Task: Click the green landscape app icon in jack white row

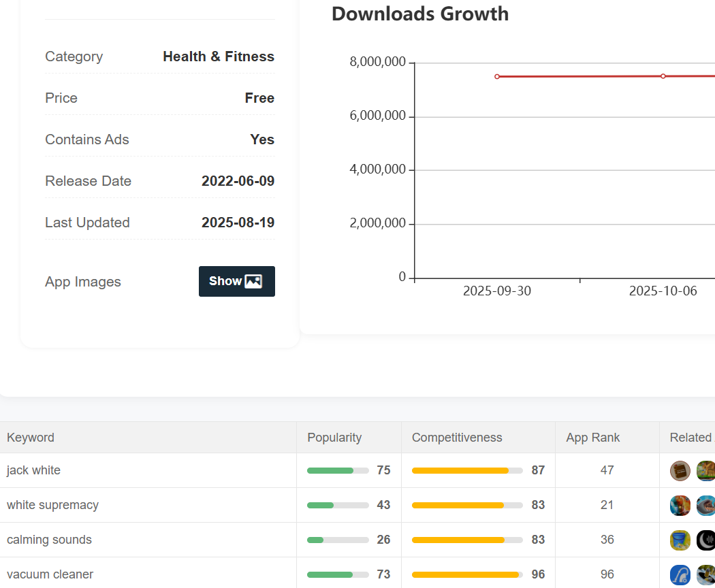Action: point(706,470)
